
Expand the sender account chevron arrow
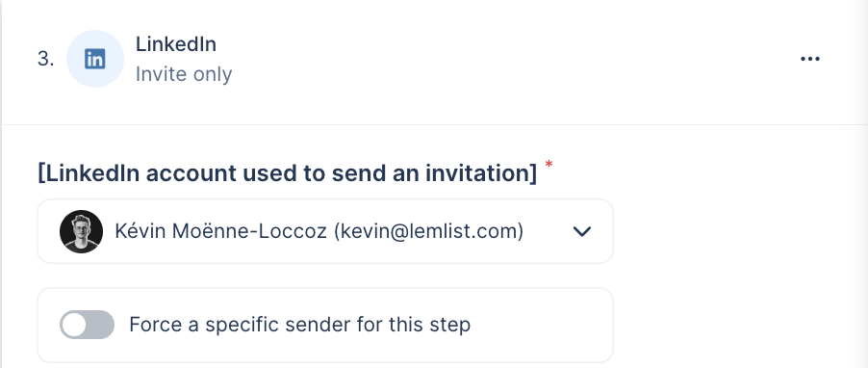click(582, 231)
